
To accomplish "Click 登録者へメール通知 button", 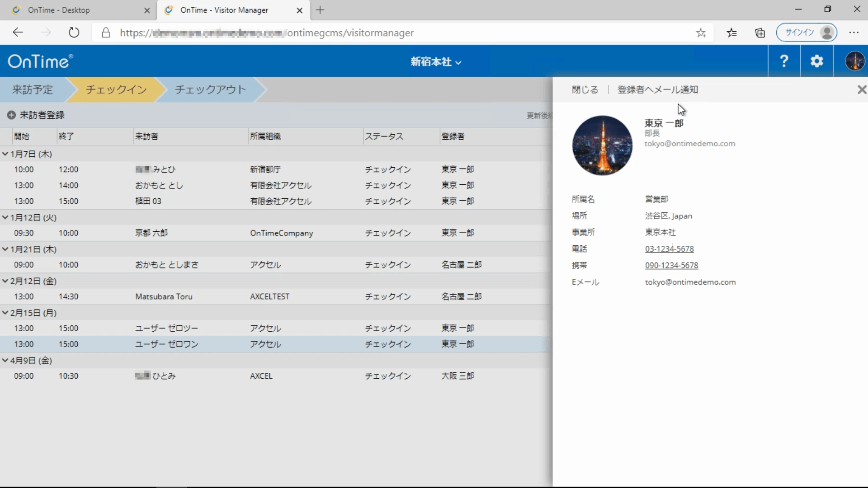I will click(x=657, y=89).
